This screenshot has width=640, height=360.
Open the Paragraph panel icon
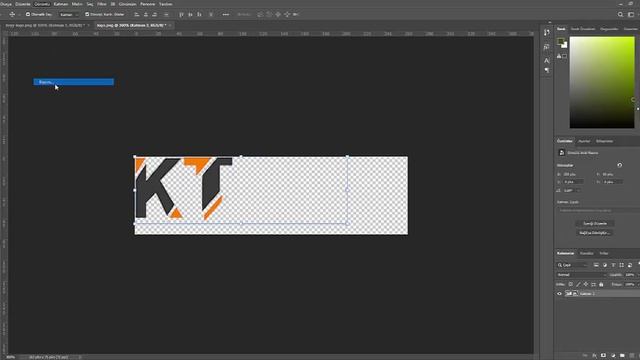coord(547,71)
